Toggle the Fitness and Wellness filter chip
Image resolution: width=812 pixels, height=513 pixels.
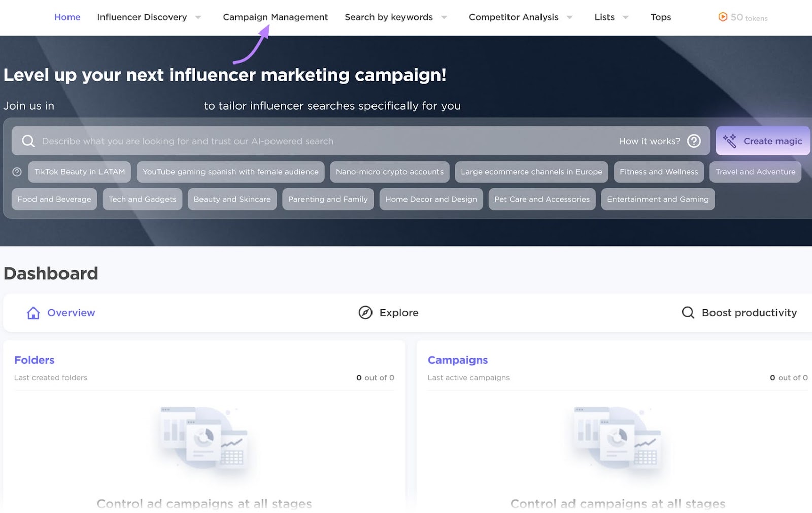658,172
